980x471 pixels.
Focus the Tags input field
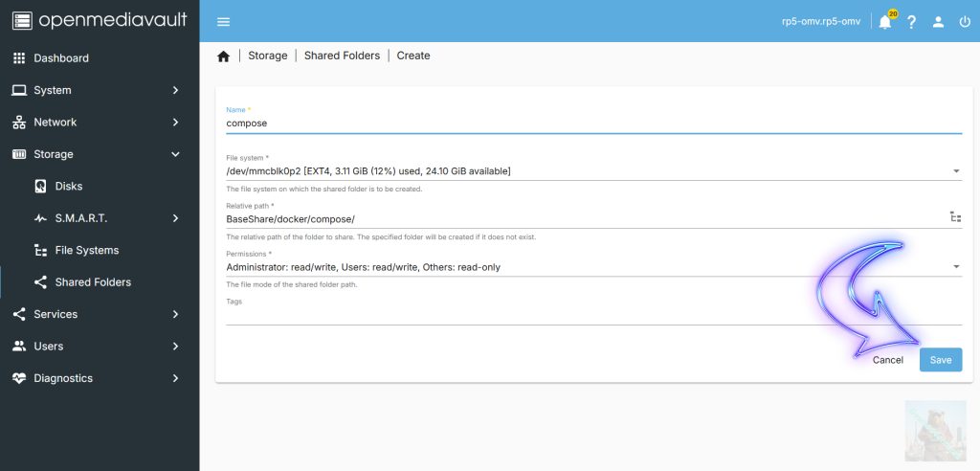[591, 316]
